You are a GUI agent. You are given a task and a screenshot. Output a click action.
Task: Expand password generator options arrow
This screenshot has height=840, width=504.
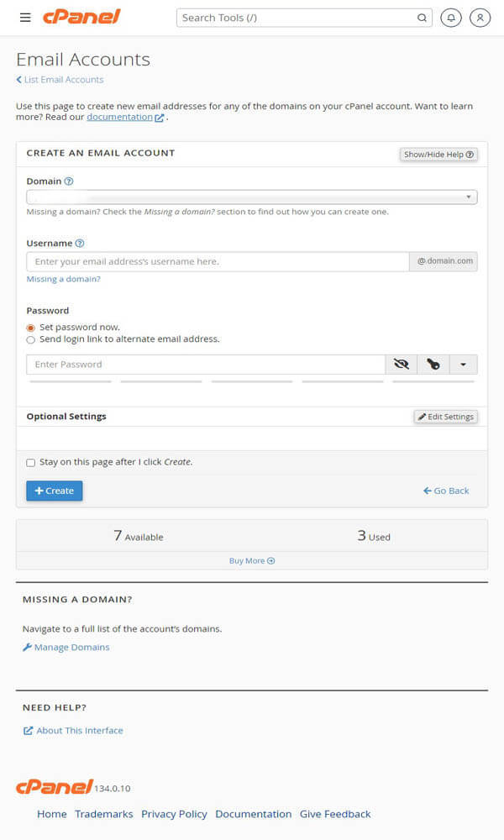point(464,365)
